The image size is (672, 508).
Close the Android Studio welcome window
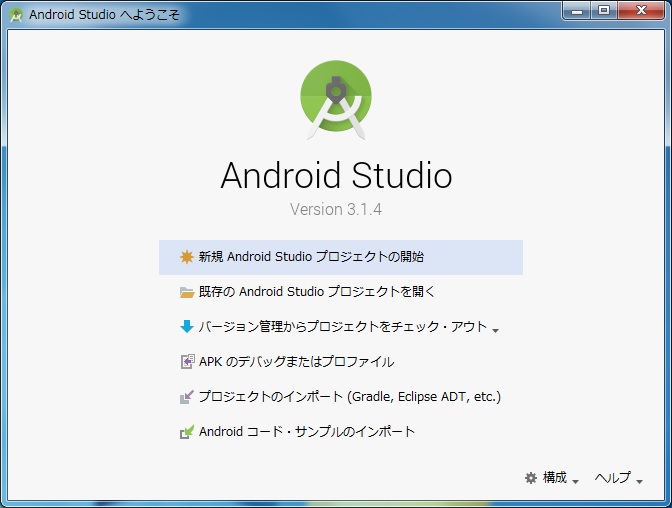click(x=641, y=11)
